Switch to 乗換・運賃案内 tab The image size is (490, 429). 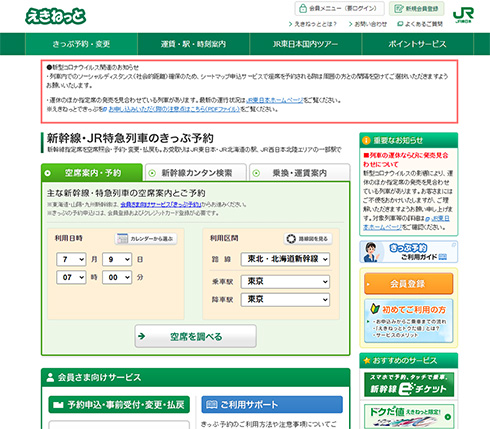point(299,173)
